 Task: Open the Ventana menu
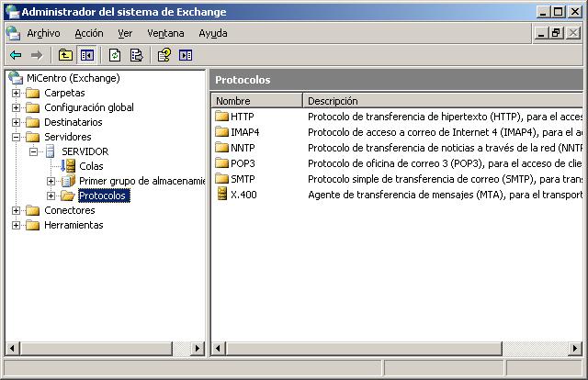(165, 33)
